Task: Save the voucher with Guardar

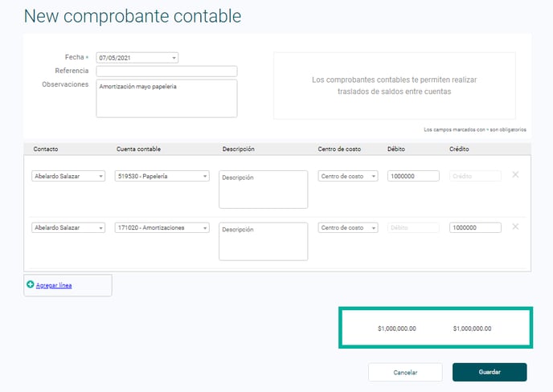Action: coord(490,372)
